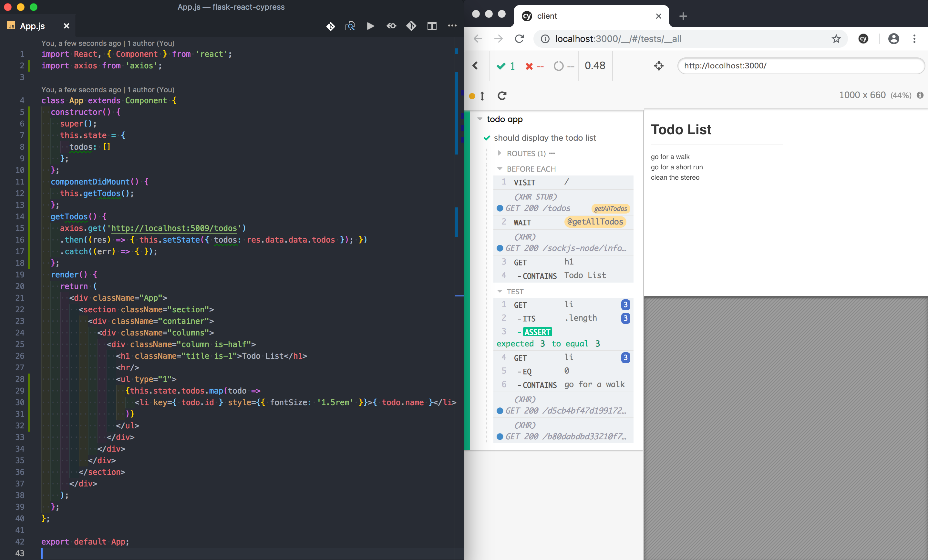Reload the browser page
This screenshot has height=560, width=928.
(519, 38)
